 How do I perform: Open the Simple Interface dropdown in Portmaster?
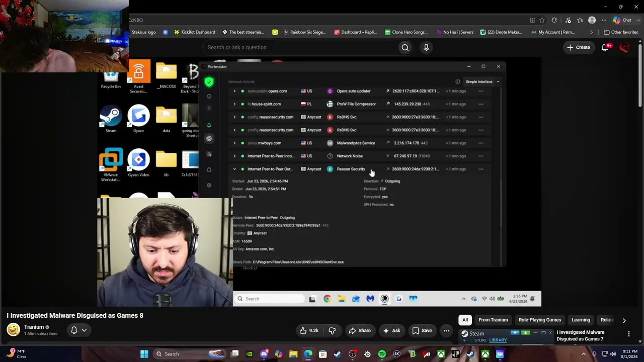pos(482,81)
